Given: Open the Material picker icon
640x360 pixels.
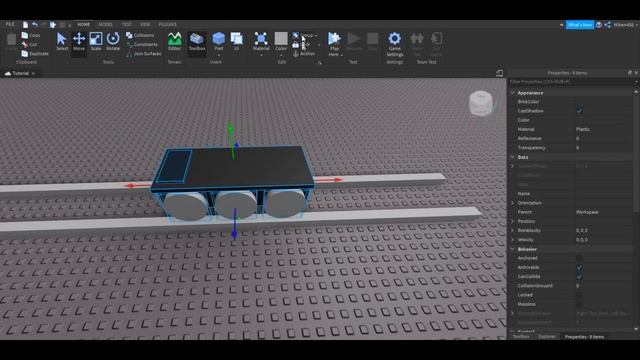Looking at the screenshot, I should [x=261, y=39].
